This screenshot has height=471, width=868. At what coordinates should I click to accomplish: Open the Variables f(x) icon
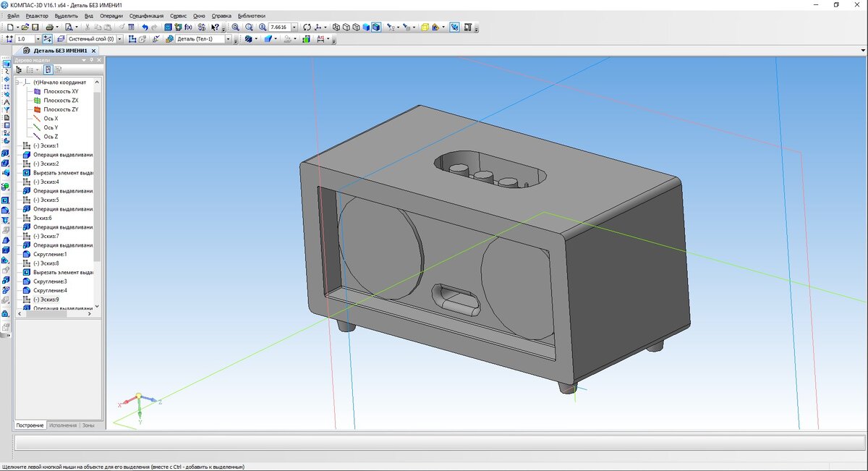tap(188, 27)
